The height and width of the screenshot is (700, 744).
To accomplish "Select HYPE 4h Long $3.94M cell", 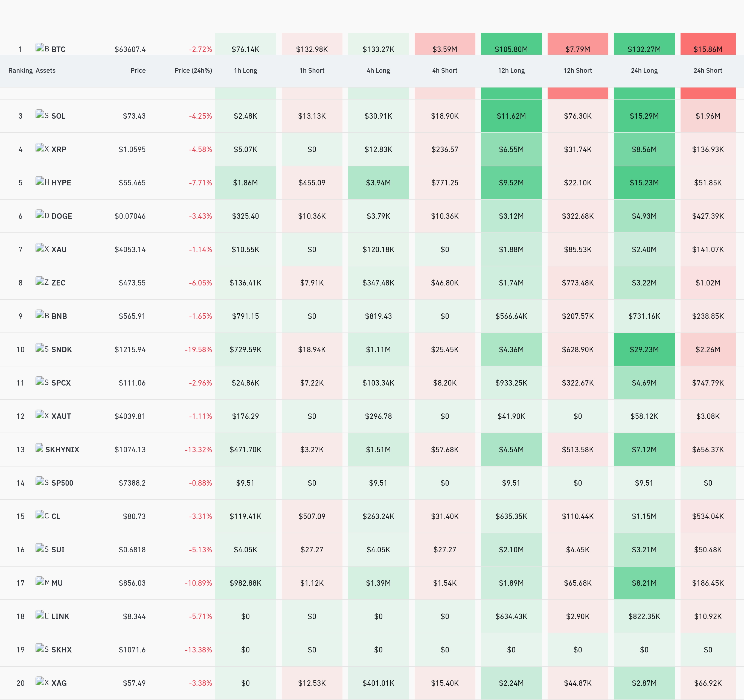I will tap(378, 183).
